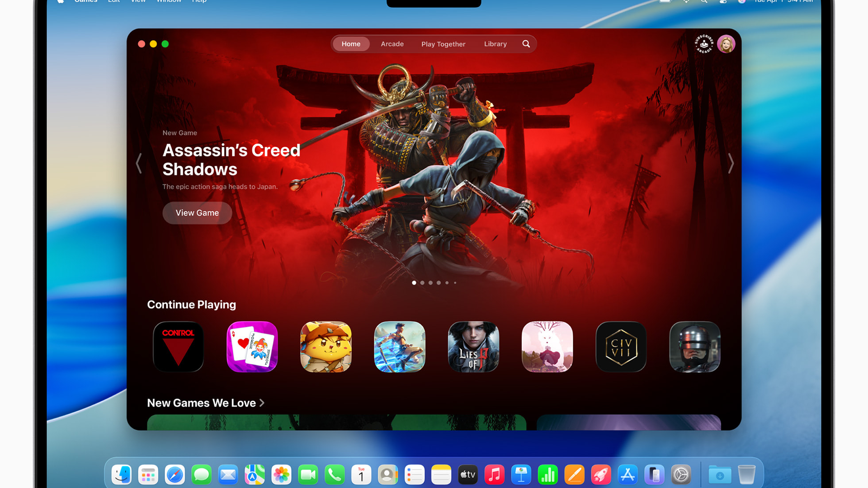The image size is (868, 488).
Task: Open Contacts from the Dock
Action: pos(388,475)
